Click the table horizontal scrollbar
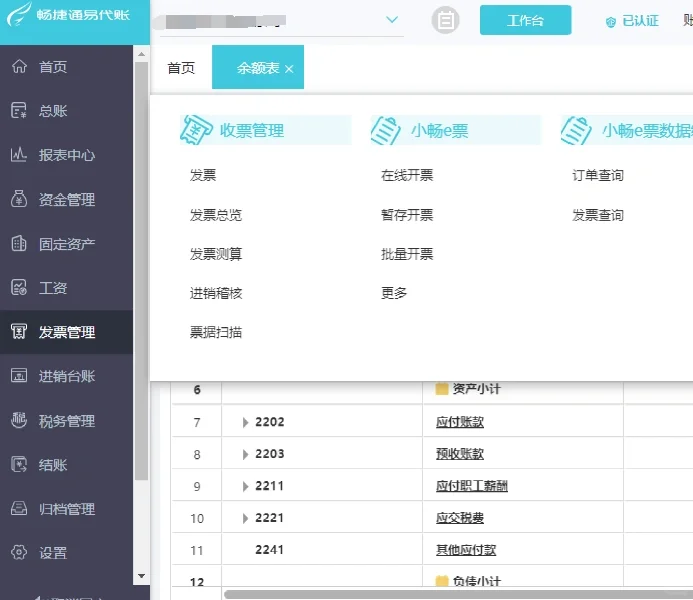693x600 pixels. tap(458, 594)
